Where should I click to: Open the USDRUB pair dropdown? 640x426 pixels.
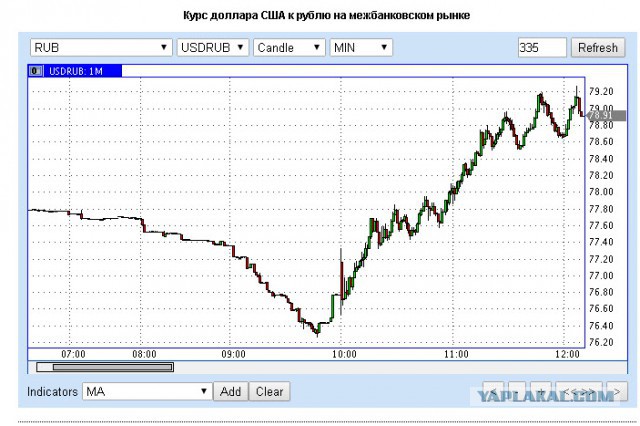pyautogui.click(x=213, y=48)
